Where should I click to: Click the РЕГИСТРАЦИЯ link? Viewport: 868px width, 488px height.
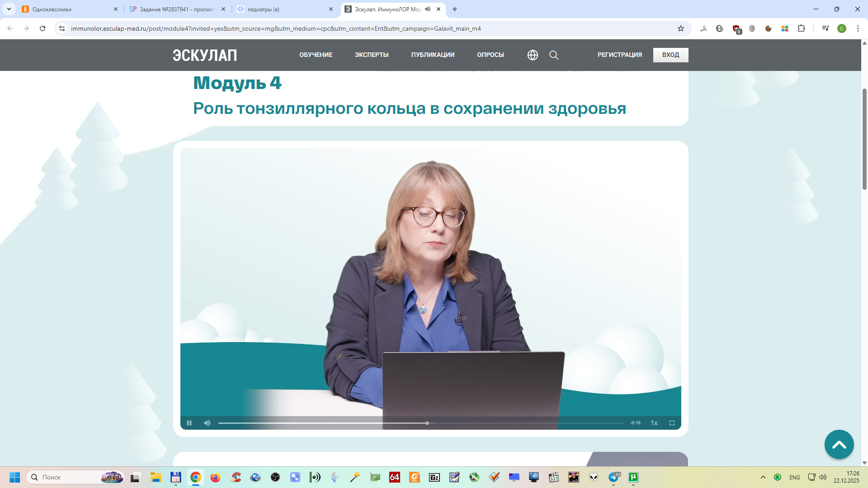point(619,55)
